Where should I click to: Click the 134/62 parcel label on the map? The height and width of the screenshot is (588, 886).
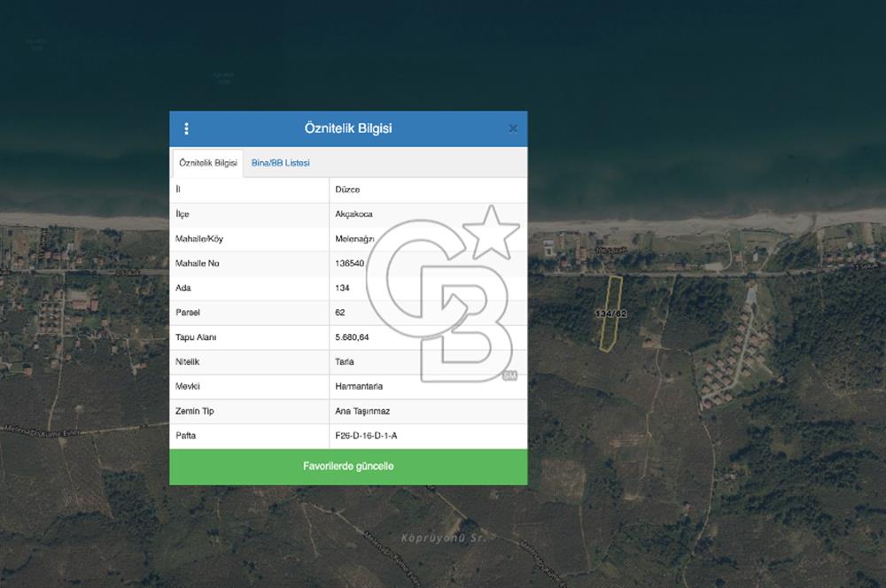[610, 314]
